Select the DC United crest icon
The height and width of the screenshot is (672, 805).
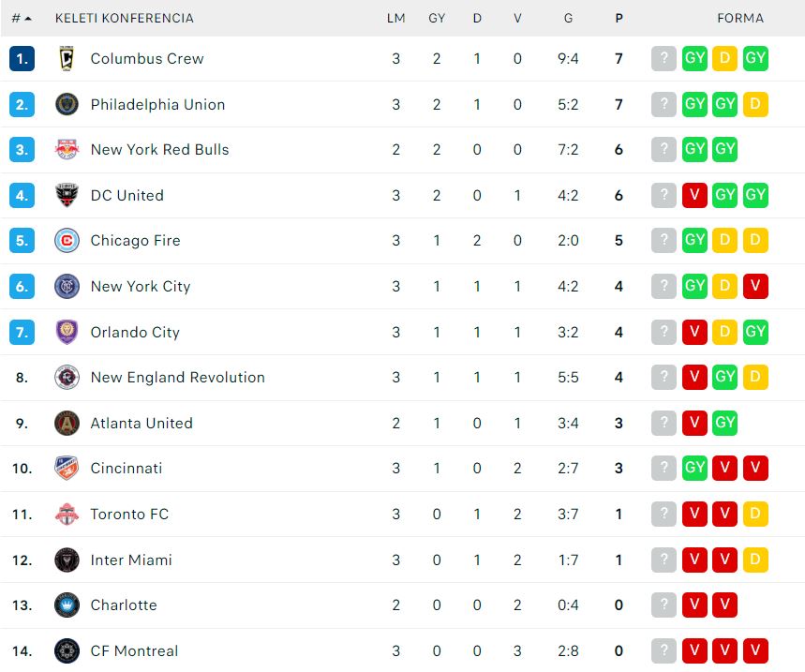[67, 195]
